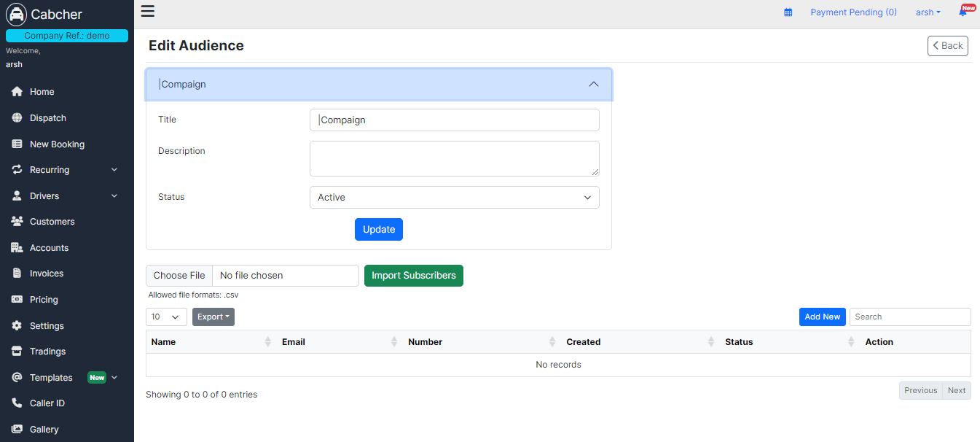Click the Import Subscribers button
Screen dimensions: 980x442
coord(413,276)
